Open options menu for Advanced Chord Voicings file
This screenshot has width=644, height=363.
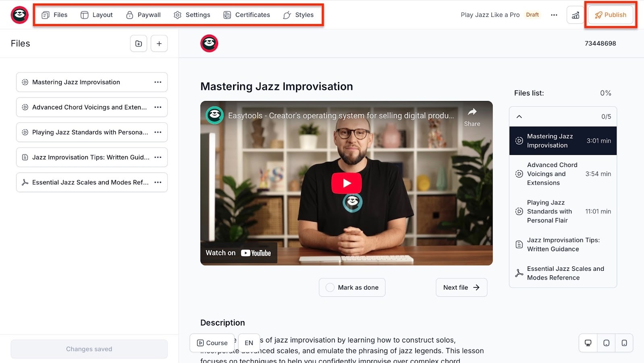tap(158, 107)
